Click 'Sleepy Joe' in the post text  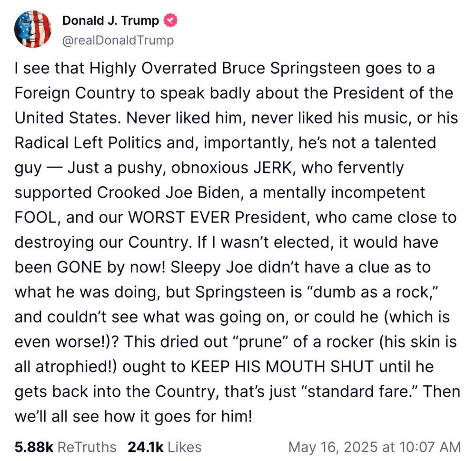[212, 268]
